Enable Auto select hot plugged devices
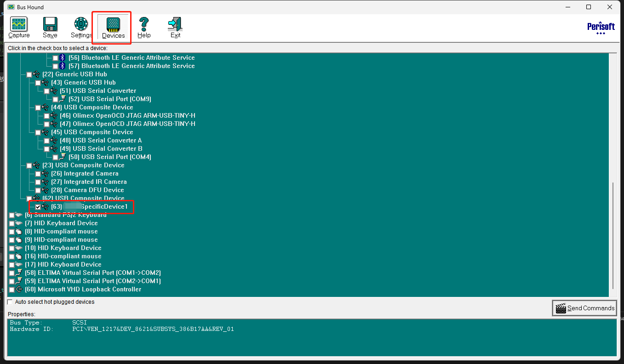 (x=10, y=302)
